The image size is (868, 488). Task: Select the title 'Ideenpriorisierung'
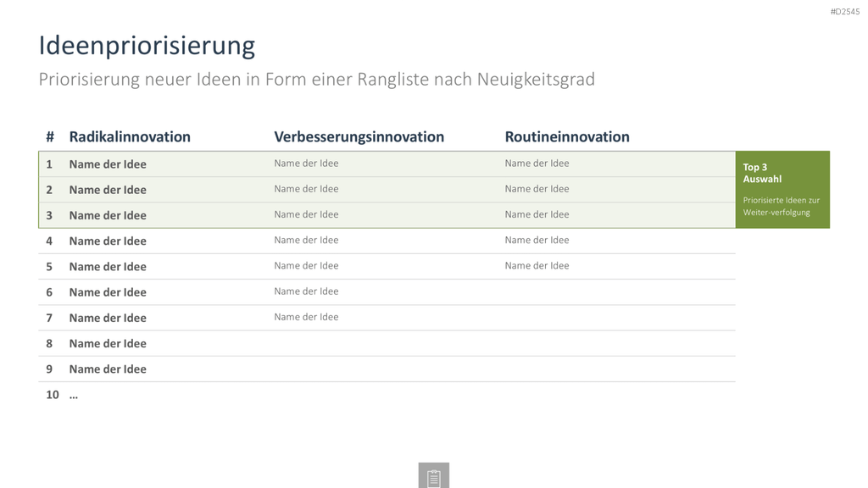point(147,46)
